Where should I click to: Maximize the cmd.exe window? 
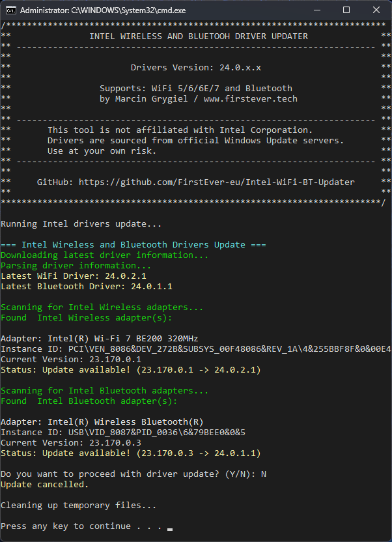pos(346,10)
